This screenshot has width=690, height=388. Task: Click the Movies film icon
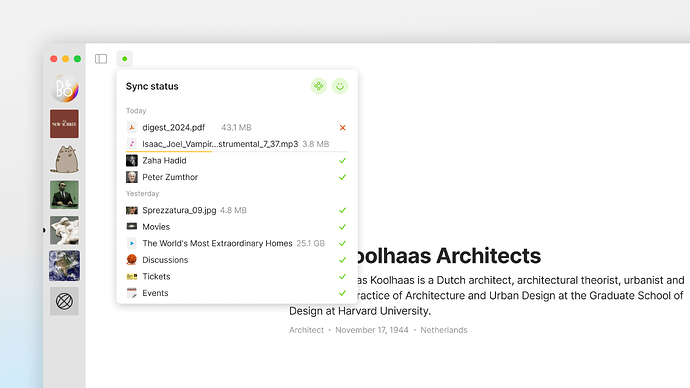click(x=132, y=227)
